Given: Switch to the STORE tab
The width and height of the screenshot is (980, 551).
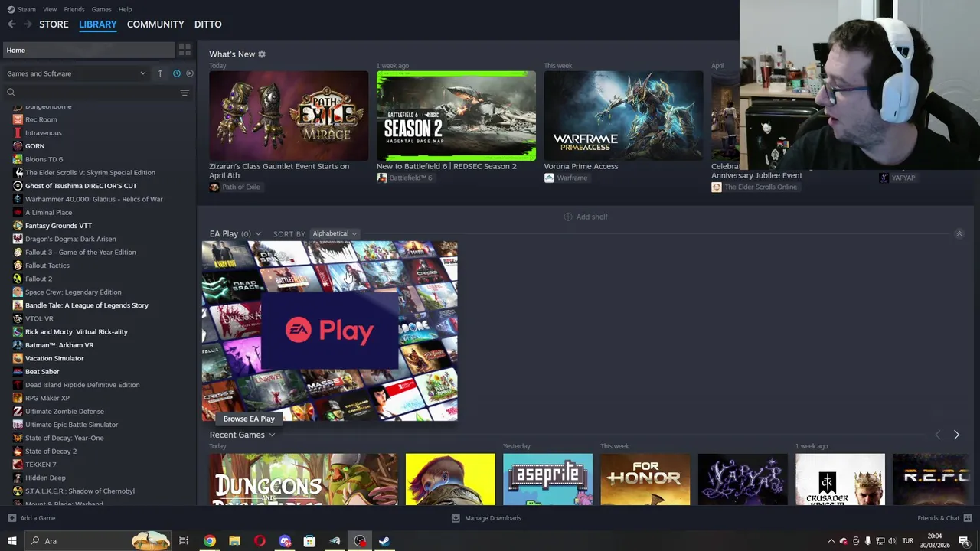Looking at the screenshot, I should click(x=54, y=24).
